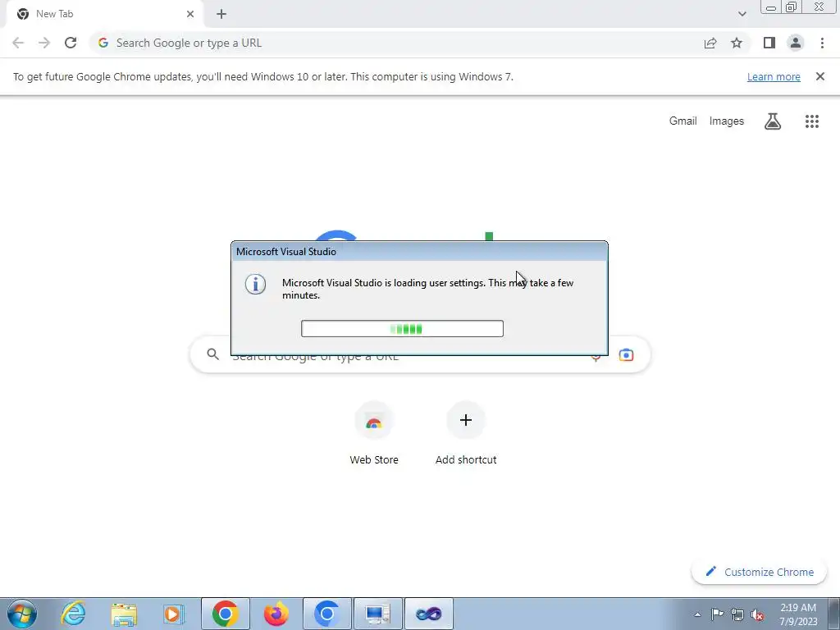Reload the current page
The height and width of the screenshot is (630, 840).
pyautogui.click(x=71, y=43)
